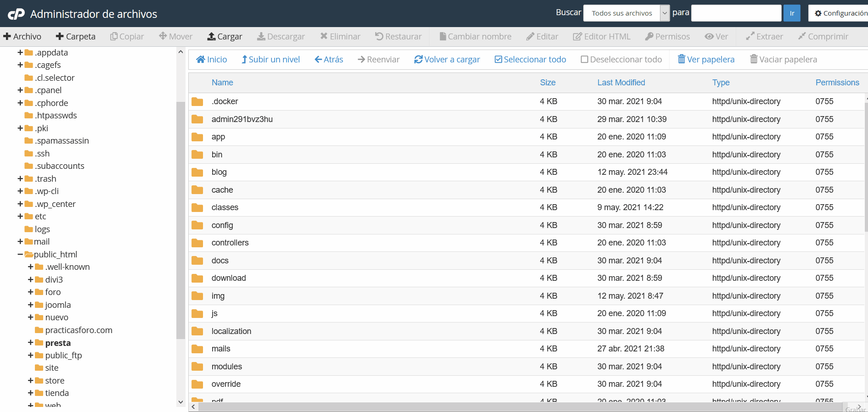This screenshot has width=868, height=412.
Task: Create a new file with Archivo
Action: coord(22,36)
